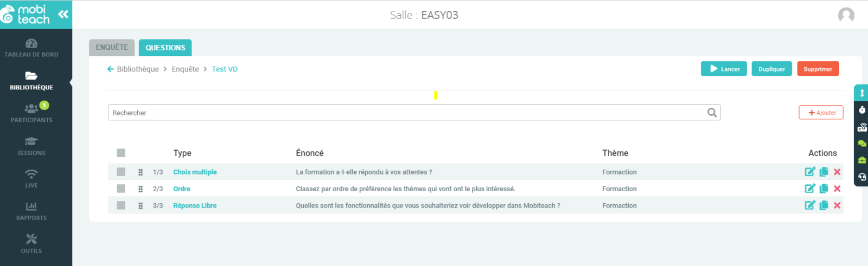Open Sessions in sidebar
Viewport: 868px width, 266px height.
(31, 146)
